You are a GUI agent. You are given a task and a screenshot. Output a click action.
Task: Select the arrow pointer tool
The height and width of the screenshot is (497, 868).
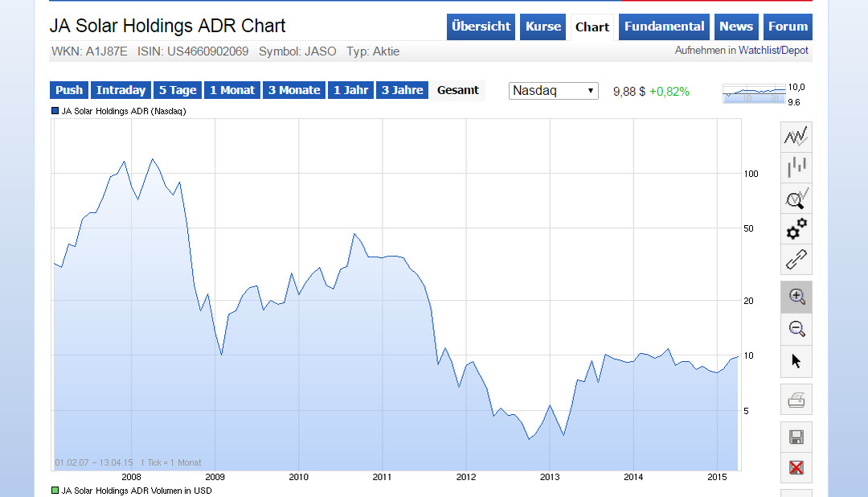point(796,360)
